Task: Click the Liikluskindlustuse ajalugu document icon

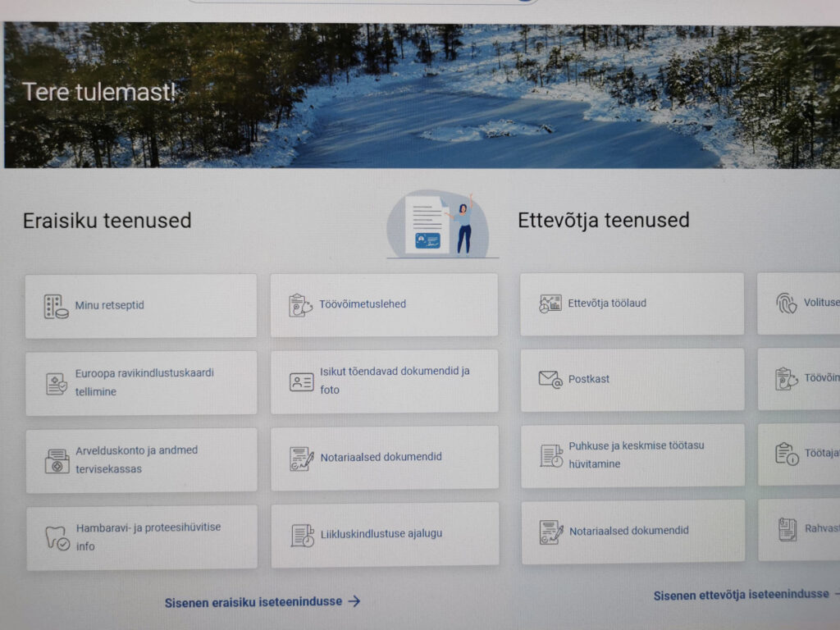Action: point(302,535)
